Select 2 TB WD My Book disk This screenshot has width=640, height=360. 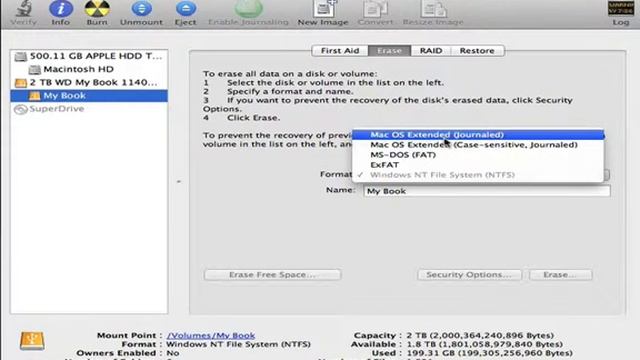tap(89, 82)
